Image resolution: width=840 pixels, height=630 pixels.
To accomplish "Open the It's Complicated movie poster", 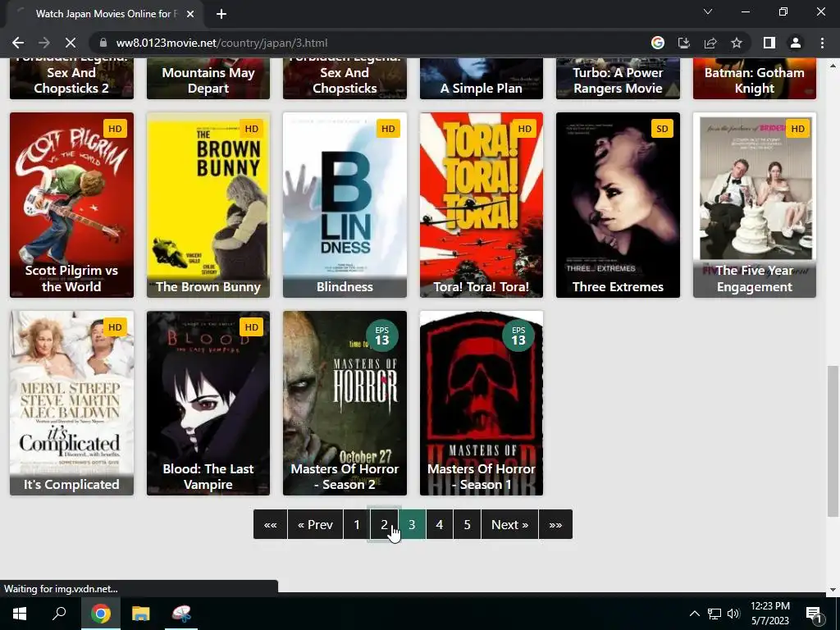I will 72,403.
